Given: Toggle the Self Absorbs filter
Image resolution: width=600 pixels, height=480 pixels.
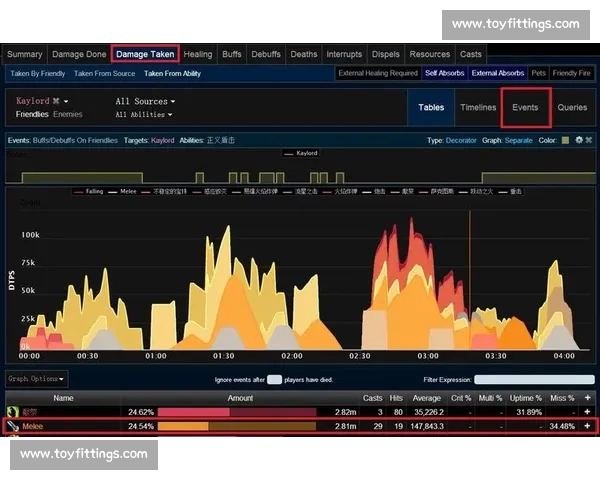Looking at the screenshot, I should click(444, 73).
